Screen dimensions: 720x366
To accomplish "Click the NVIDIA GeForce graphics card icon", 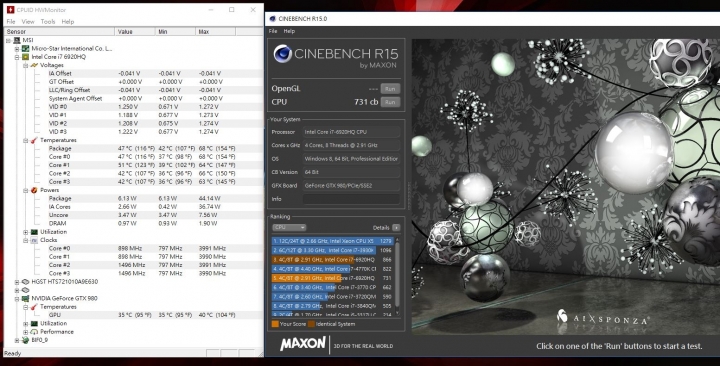I will pos(26,298).
